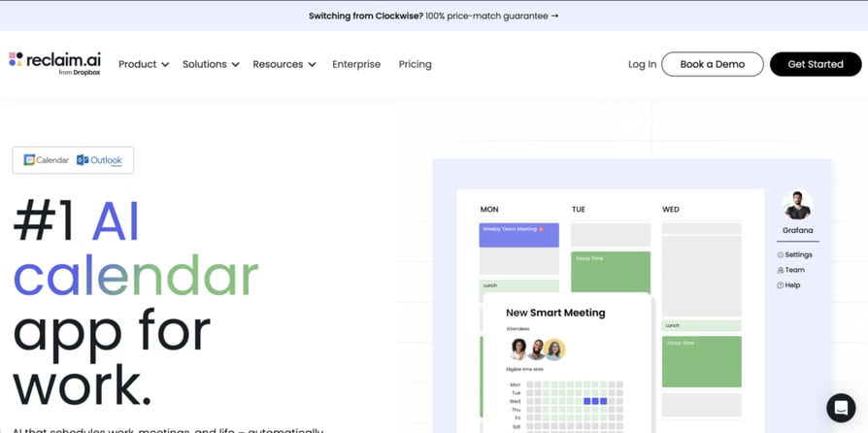Click the Google Calendar icon badge
Screen dimensions: 868x433
[x=46, y=160]
